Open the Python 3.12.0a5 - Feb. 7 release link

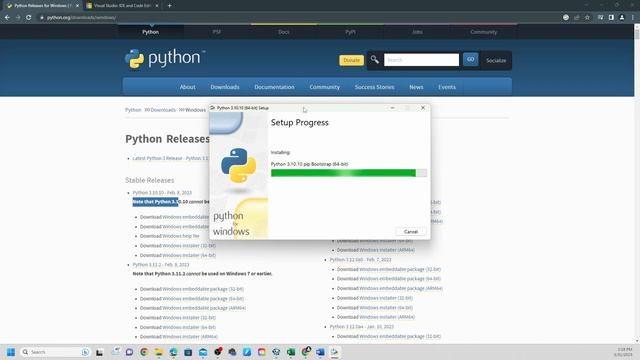coord(360,260)
